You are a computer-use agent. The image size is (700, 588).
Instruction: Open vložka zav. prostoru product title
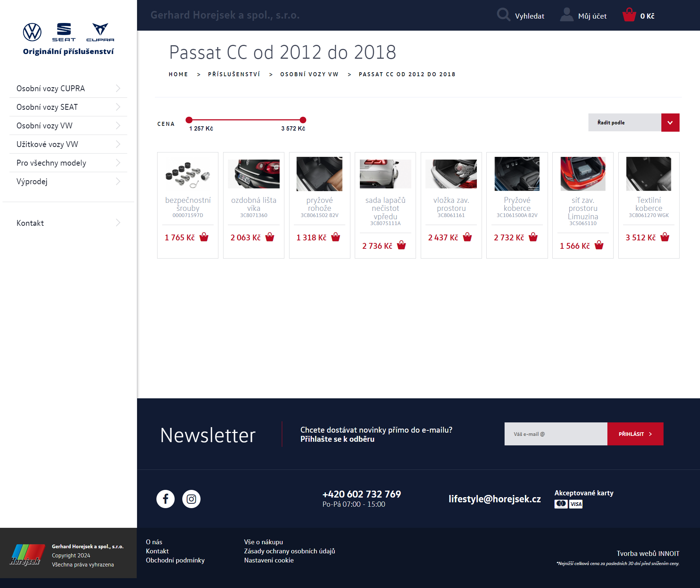451,204
